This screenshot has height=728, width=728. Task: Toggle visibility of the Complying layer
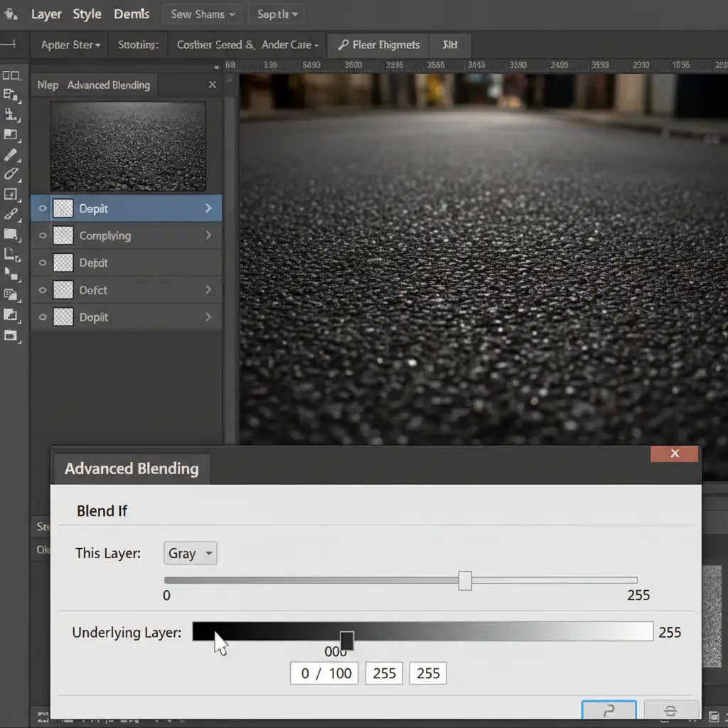(43, 235)
